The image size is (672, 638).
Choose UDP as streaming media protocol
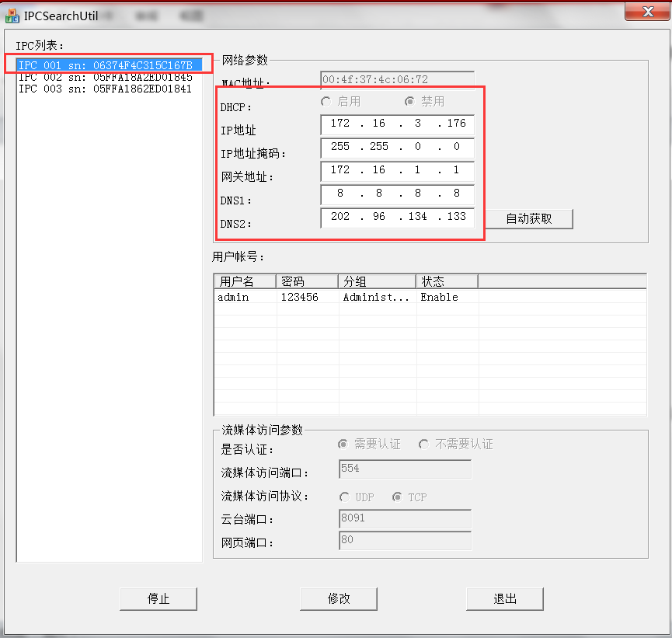(x=344, y=497)
